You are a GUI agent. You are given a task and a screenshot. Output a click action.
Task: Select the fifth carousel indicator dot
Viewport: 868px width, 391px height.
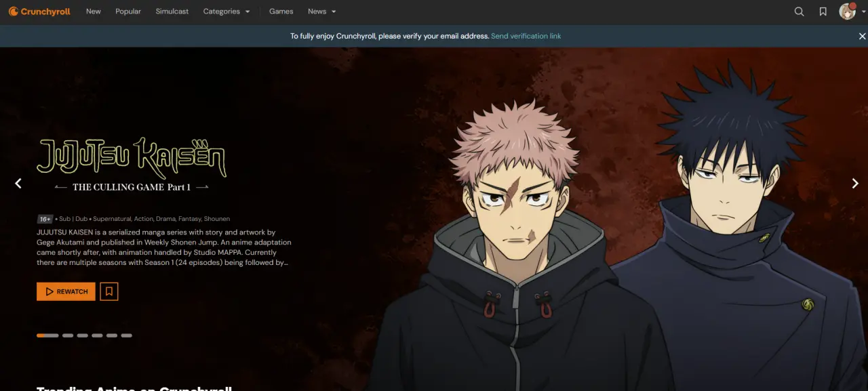(x=112, y=335)
